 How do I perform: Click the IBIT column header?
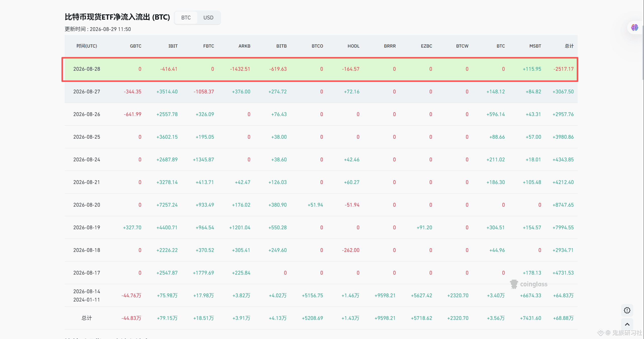coord(173,46)
